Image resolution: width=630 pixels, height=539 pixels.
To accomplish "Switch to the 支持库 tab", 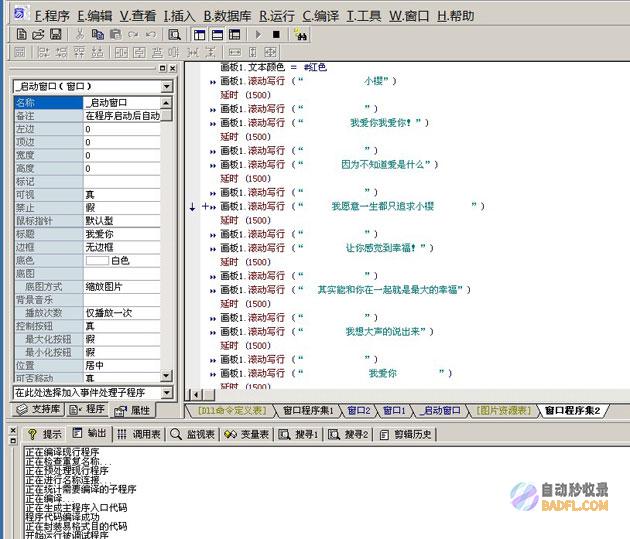I will pyautogui.click(x=38, y=409).
